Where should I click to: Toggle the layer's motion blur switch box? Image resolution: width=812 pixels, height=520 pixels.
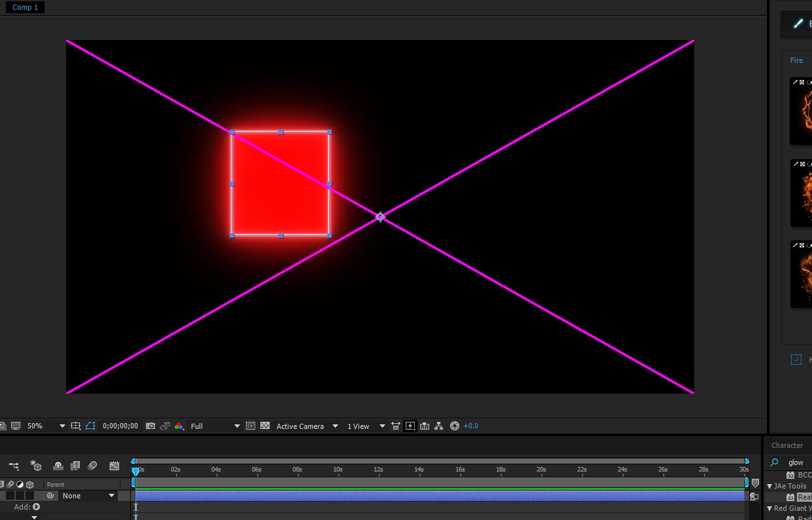pyautogui.click(x=11, y=496)
